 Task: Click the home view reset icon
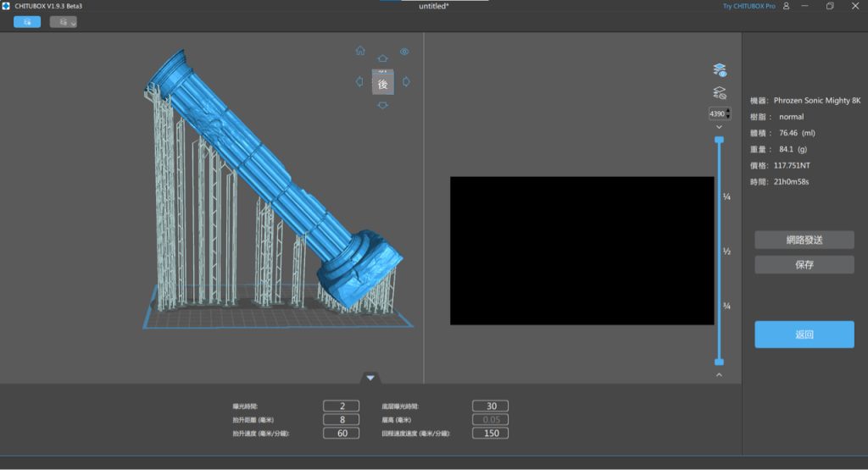pos(360,51)
